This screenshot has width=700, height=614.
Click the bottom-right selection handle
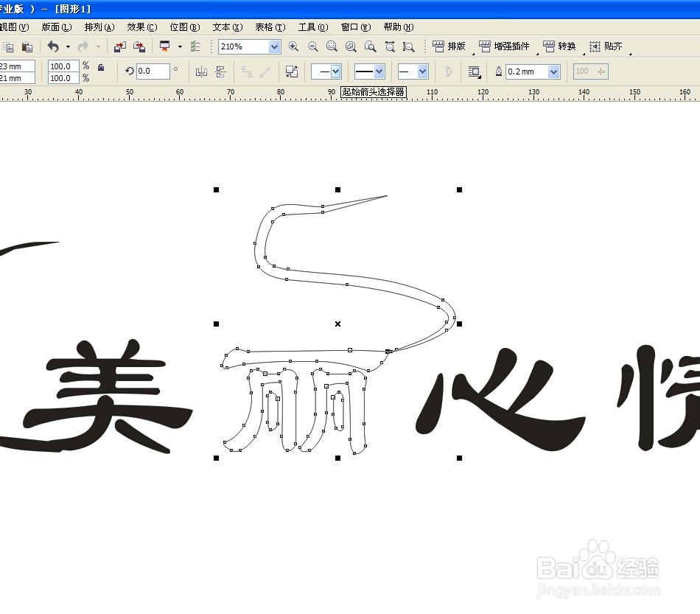[459, 458]
